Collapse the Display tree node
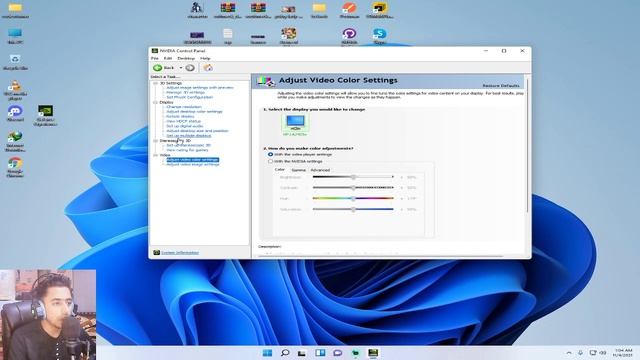 coord(156,102)
